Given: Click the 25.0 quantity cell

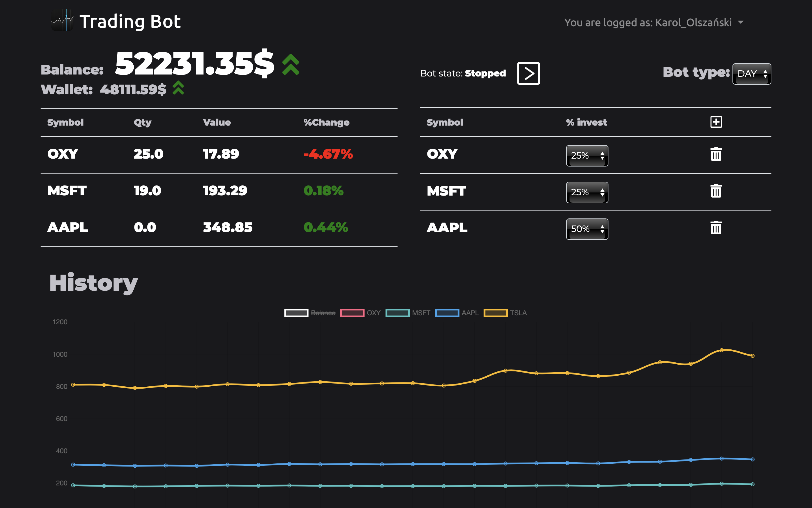Looking at the screenshot, I should 149,154.
